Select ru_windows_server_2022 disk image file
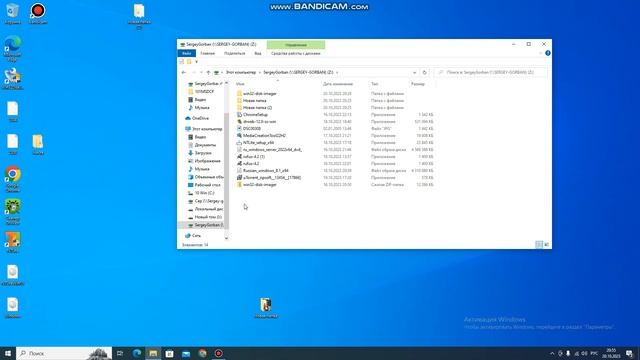This screenshot has height=360, width=640. click(x=272, y=150)
